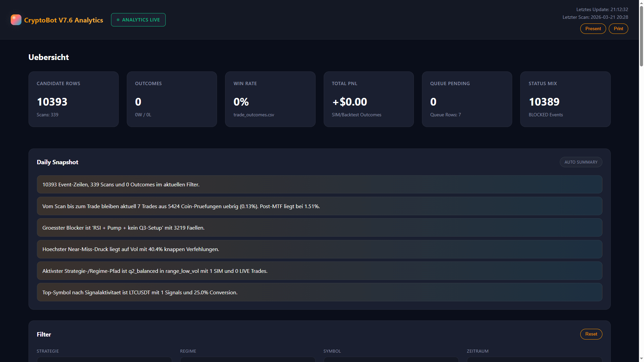Click the Total PNL stat card
The height and width of the screenshot is (362, 644).
[368, 99]
